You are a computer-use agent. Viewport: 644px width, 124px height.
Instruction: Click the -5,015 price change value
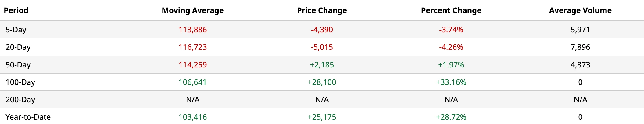coord(322,47)
